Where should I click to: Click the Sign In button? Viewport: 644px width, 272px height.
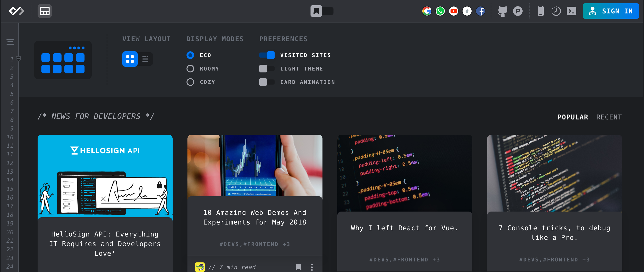click(x=610, y=11)
